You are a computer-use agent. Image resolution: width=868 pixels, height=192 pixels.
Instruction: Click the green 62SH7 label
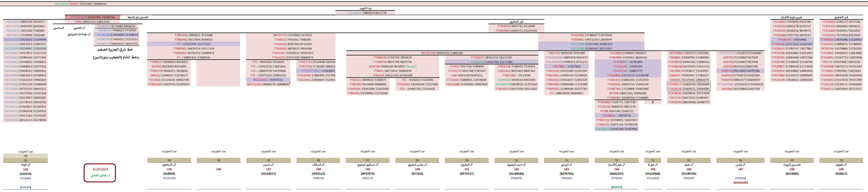(616, 187)
